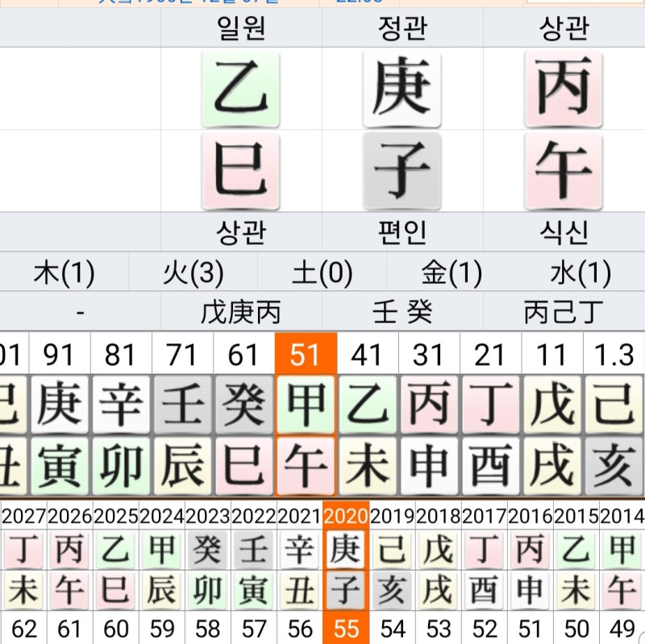The height and width of the screenshot is (644, 645).
Task: Tap the 午 branch tile in the 51 daeun
Action: click(306, 466)
